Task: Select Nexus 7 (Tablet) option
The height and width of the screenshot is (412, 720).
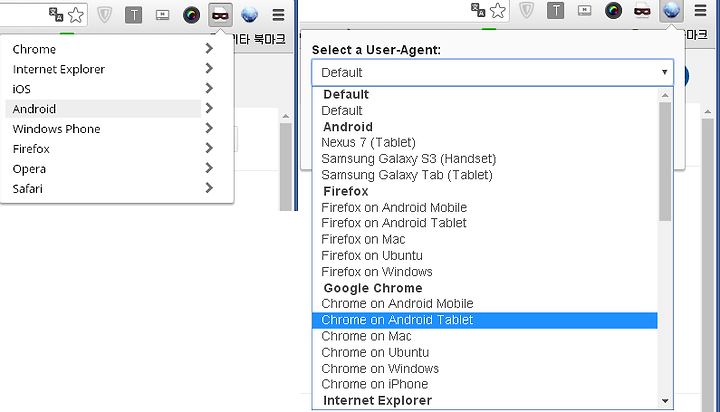Action: 485,142
